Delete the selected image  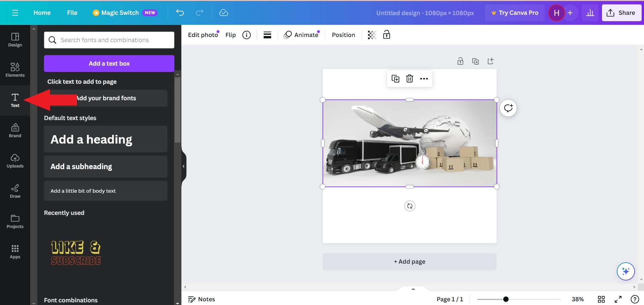click(x=410, y=78)
